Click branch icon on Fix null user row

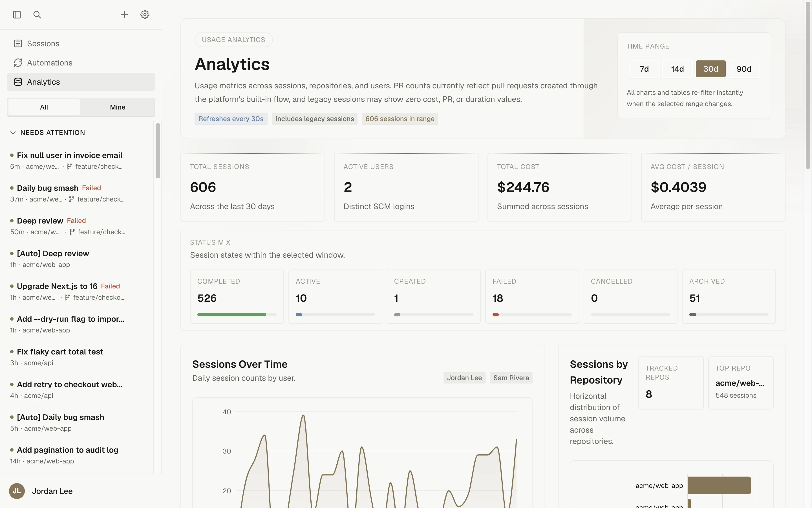[69, 166]
